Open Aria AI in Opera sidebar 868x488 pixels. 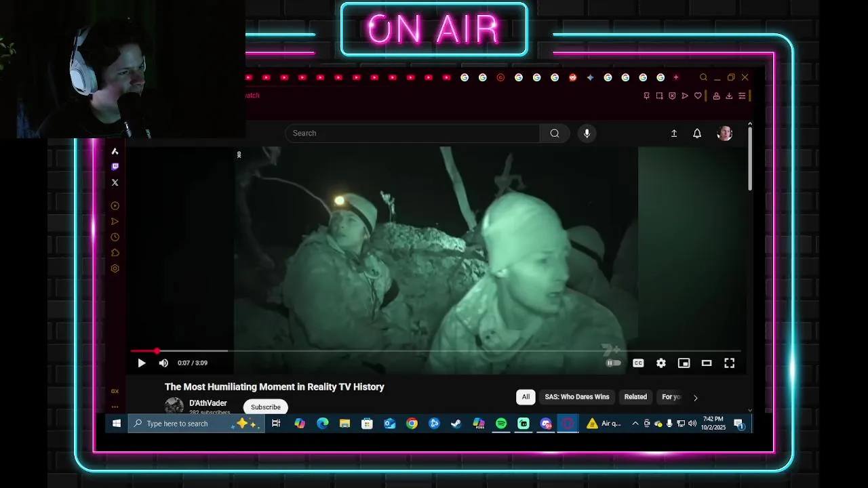pyautogui.click(x=115, y=151)
